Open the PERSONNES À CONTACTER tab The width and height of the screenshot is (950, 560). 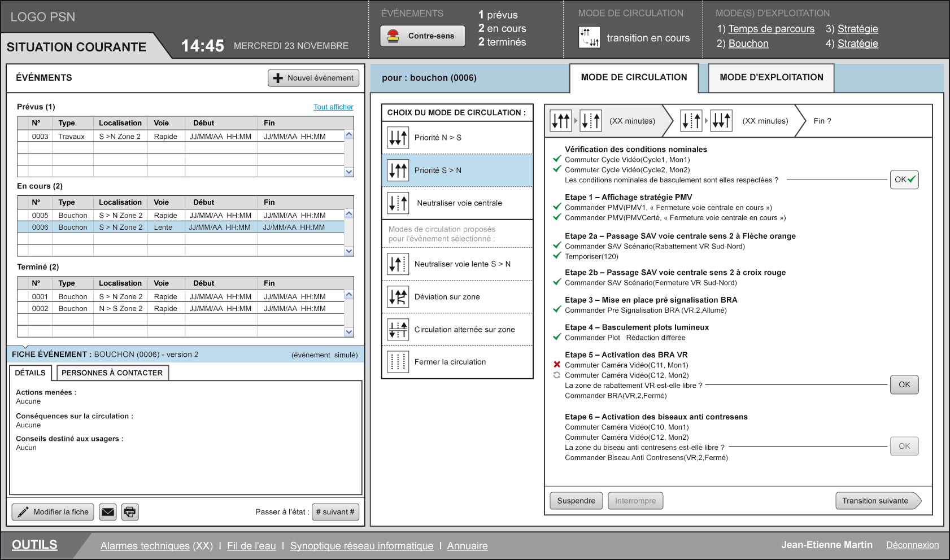click(x=112, y=373)
